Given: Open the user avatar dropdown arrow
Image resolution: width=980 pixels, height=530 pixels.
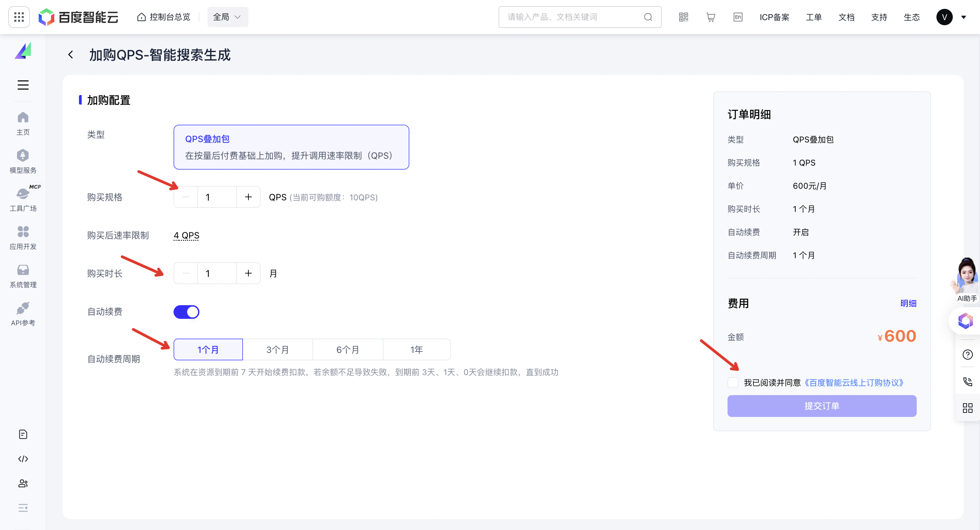Looking at the screenshot, I should pyautogui.click(x=964, y=17).
